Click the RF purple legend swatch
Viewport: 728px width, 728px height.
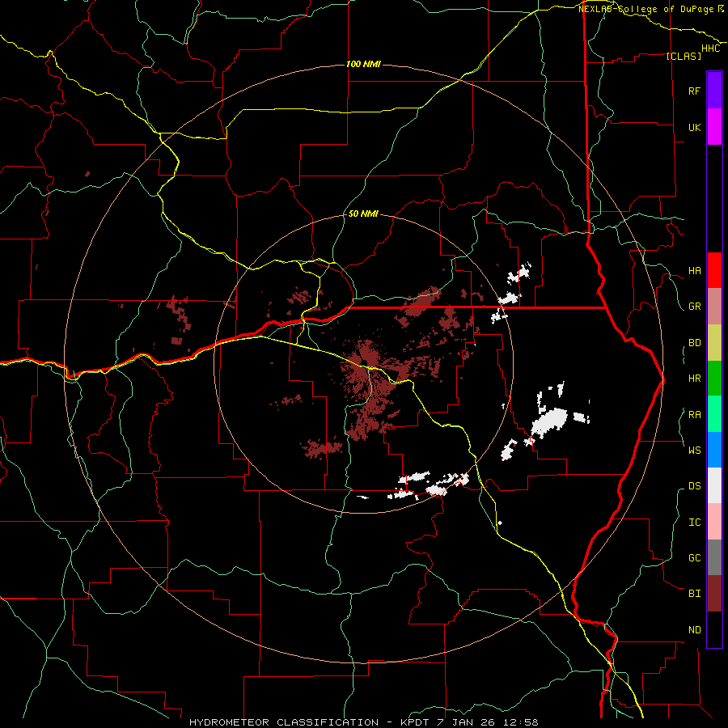tap(714, 91)
